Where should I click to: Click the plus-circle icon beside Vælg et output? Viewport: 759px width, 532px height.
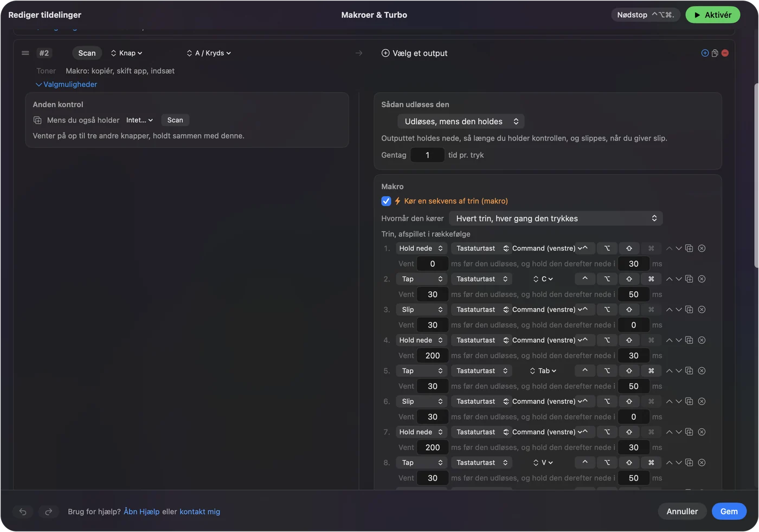point(385,53)
